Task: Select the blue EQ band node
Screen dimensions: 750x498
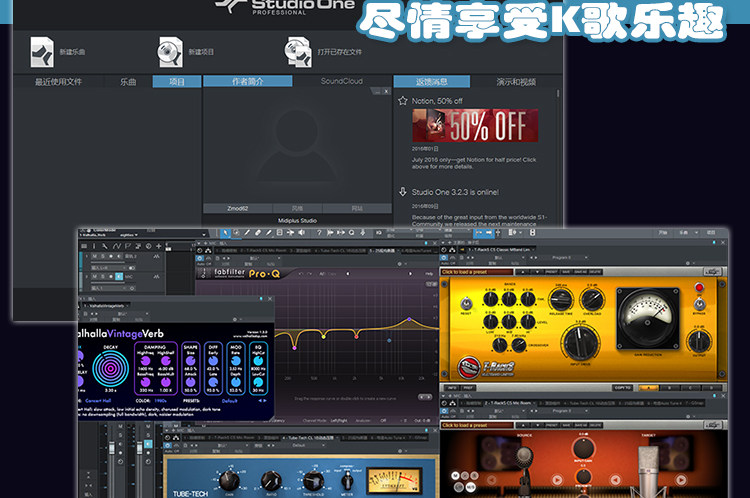Action: click(389, 341)
